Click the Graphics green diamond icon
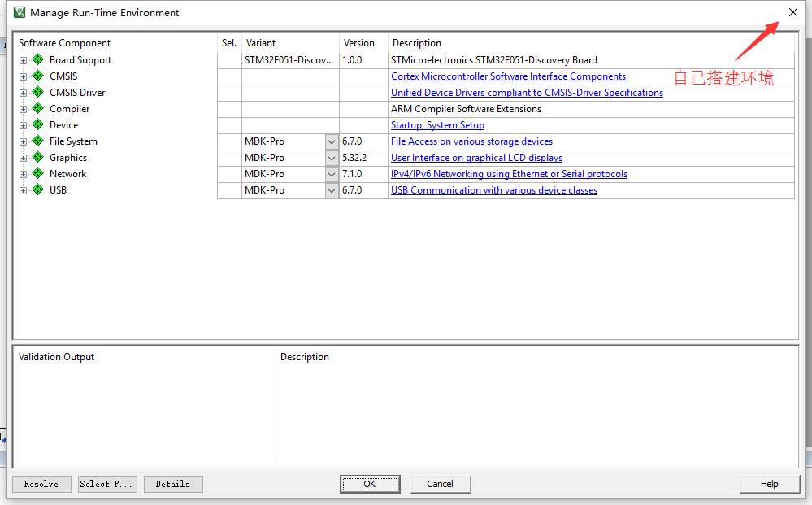Viewport: 812px width, 505px height. point(38,158)
